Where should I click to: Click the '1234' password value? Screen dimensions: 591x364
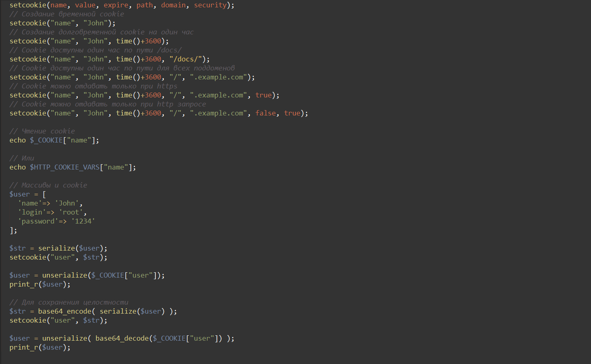[83, 221]
